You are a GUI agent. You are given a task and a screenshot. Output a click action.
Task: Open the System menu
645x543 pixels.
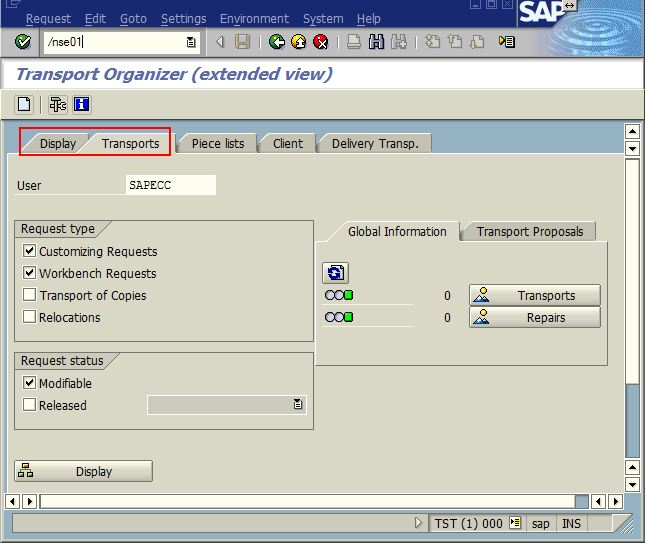click(323, 19)
